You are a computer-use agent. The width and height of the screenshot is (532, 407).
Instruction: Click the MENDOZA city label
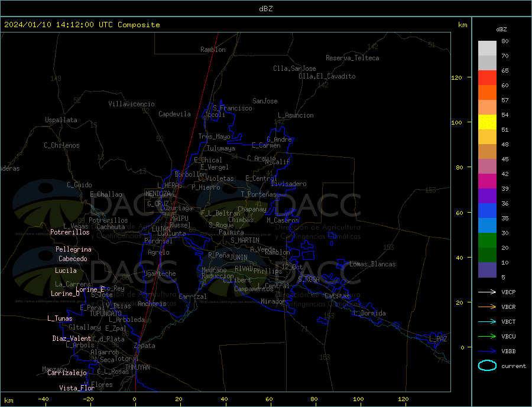point(158,194)
